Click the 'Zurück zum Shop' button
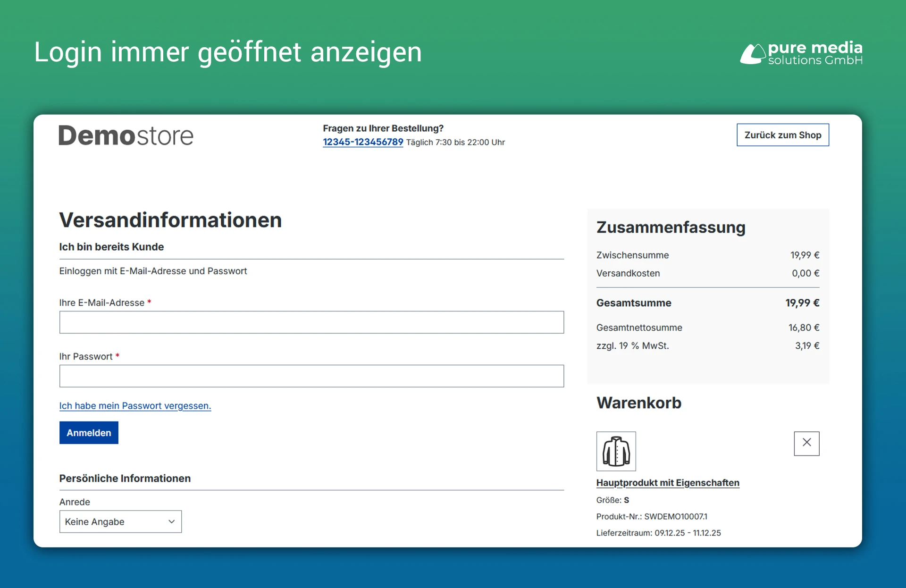Viewport: 906px width, 588px height. point(782,135)
